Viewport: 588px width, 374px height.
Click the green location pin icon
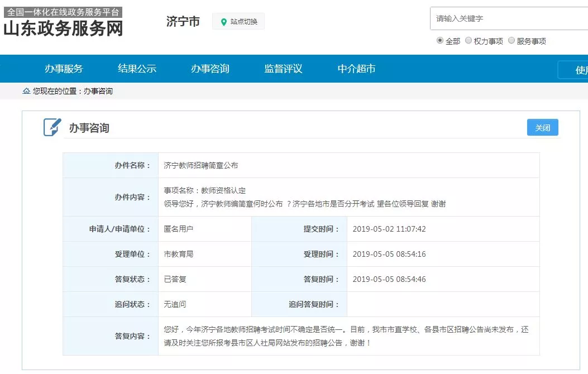(224, 22)
